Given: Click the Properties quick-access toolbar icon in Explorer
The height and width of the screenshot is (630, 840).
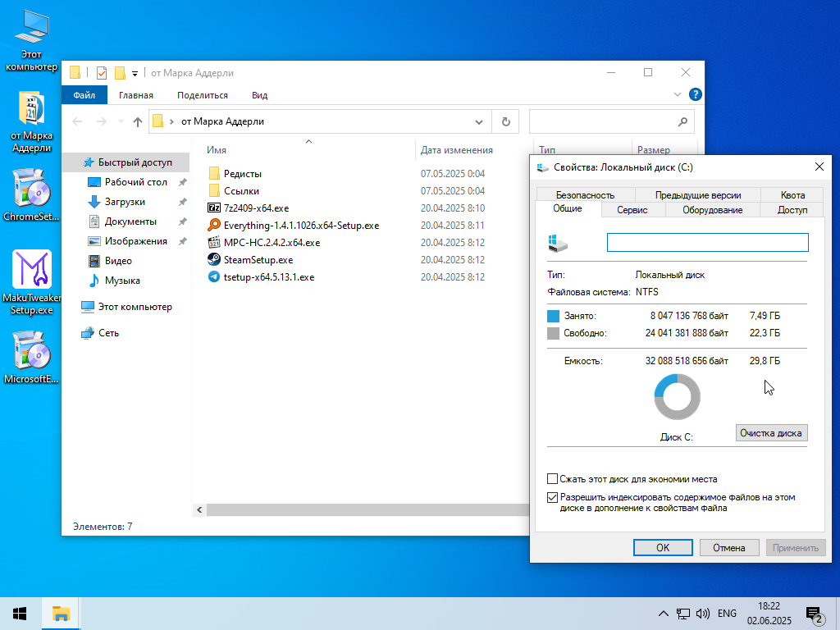Looking at the screenshot, I should point(101,73).
